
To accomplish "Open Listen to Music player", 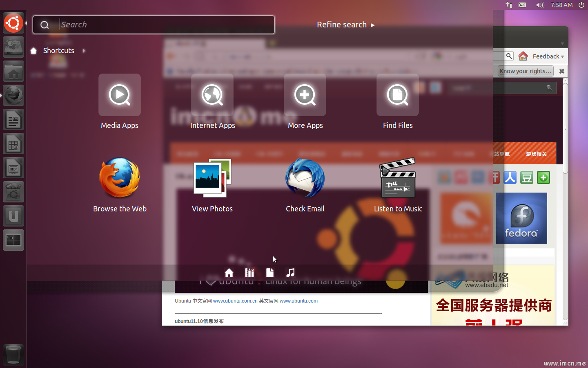I will pos(398,178).
